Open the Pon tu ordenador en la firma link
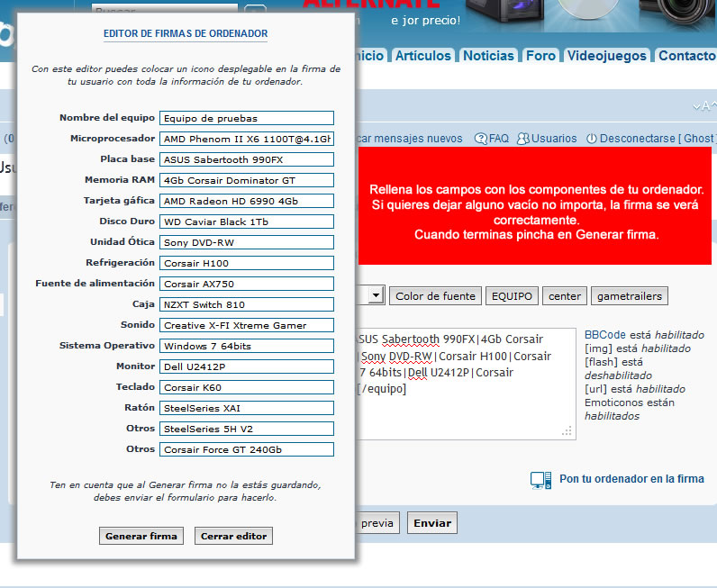This screenshot has height=588, width=717. coord(631,479)
